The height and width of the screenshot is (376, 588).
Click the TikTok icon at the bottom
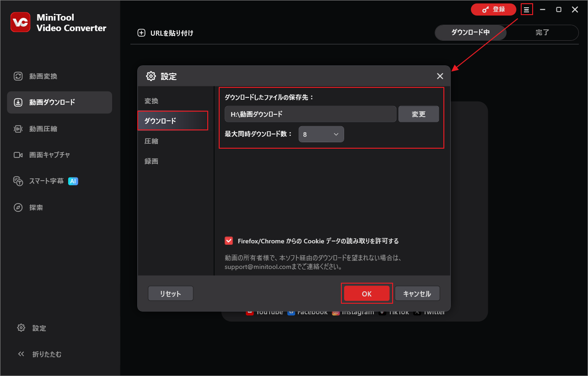click(382, 311)
